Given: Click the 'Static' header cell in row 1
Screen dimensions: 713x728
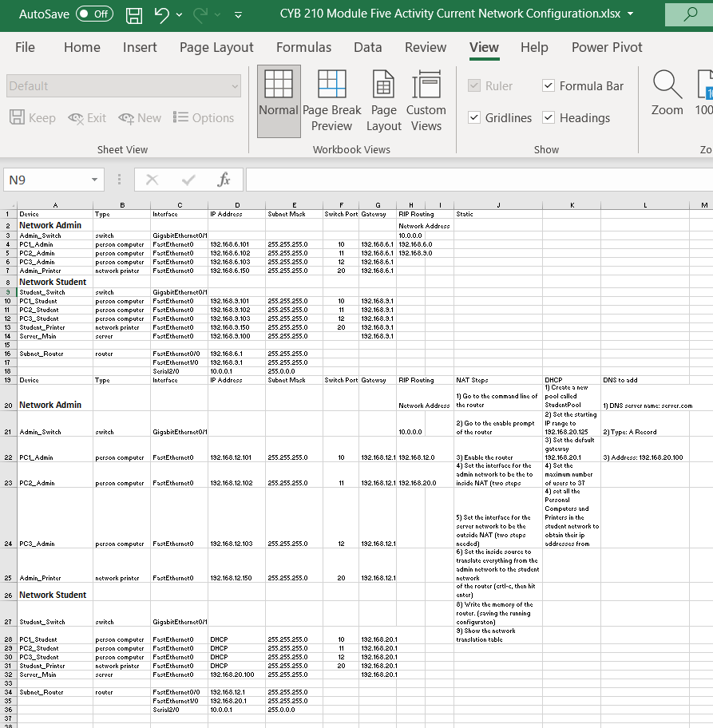Looking at the screenshot, I should [498, 214].
